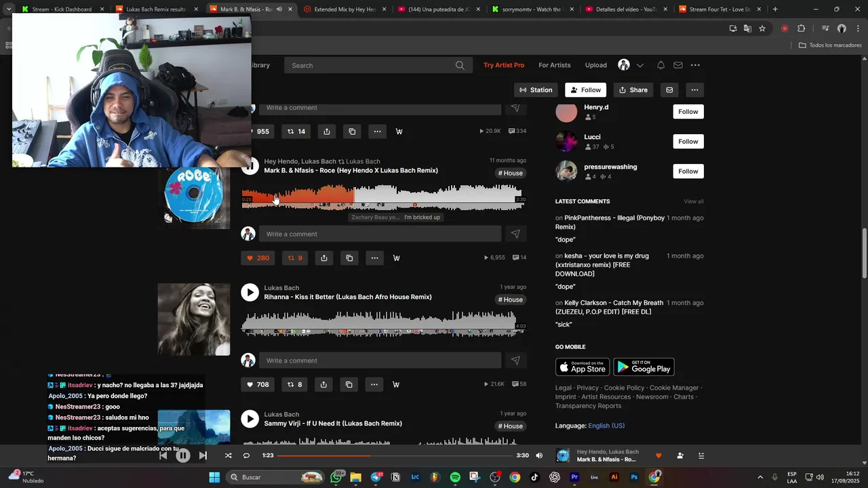Open Todos los marcadores folder

coord(830,45)
